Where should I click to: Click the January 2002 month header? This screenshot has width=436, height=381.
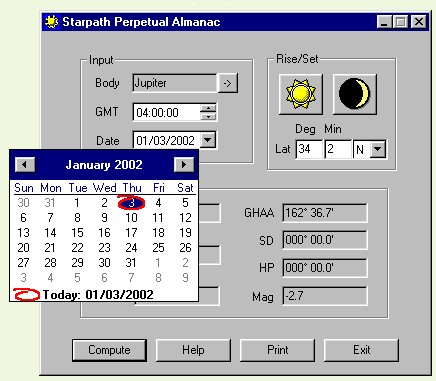pyautogui.click(x=104, y=165)
